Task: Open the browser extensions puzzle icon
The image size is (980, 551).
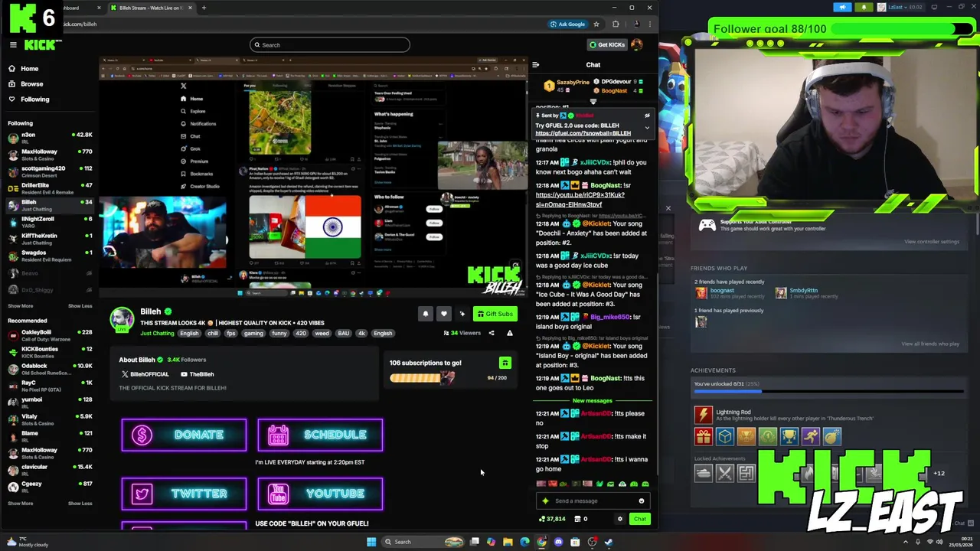Action: tap(616, 24)
